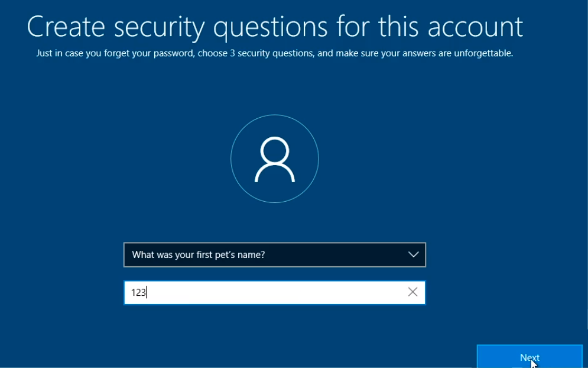
Task: Clear the answer with the X icon
Action: [x=412, y=292]
